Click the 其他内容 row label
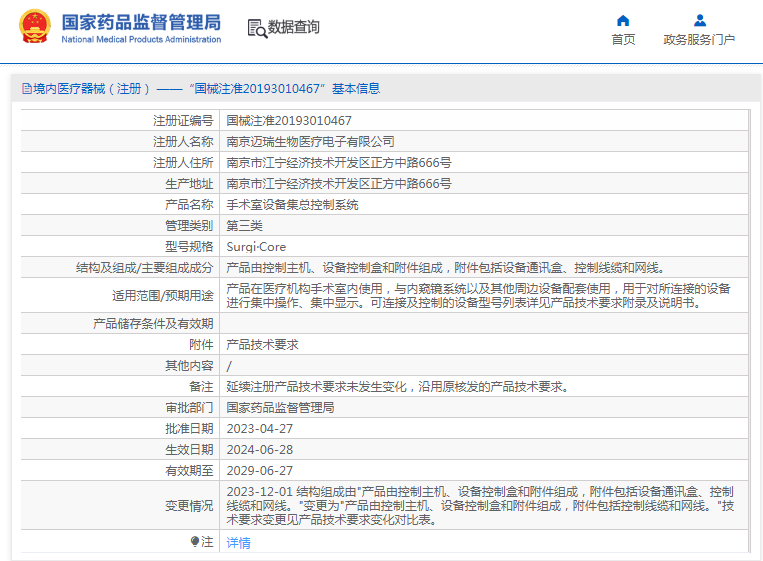 (x=189, y=365)
